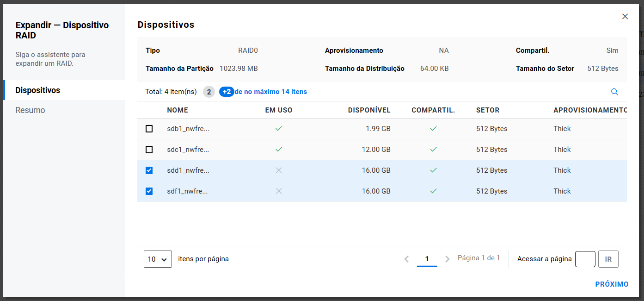Click the search magnifier icon above table
The width and height of the screenshot is (644, 301).
tap(614, 92)
